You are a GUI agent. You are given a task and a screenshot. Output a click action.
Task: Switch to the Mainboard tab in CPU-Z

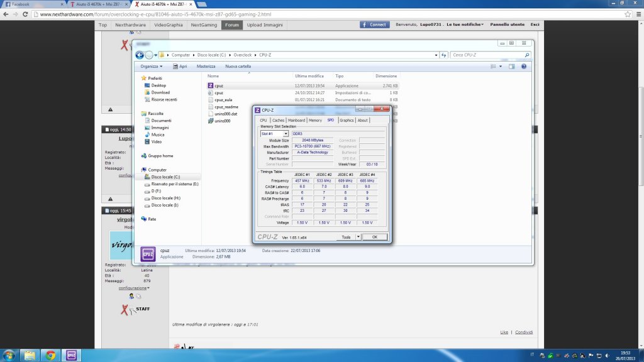(296, 120)
